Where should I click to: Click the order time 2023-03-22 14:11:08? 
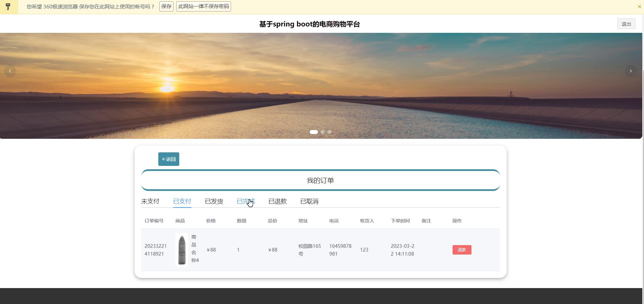point(402,250)
